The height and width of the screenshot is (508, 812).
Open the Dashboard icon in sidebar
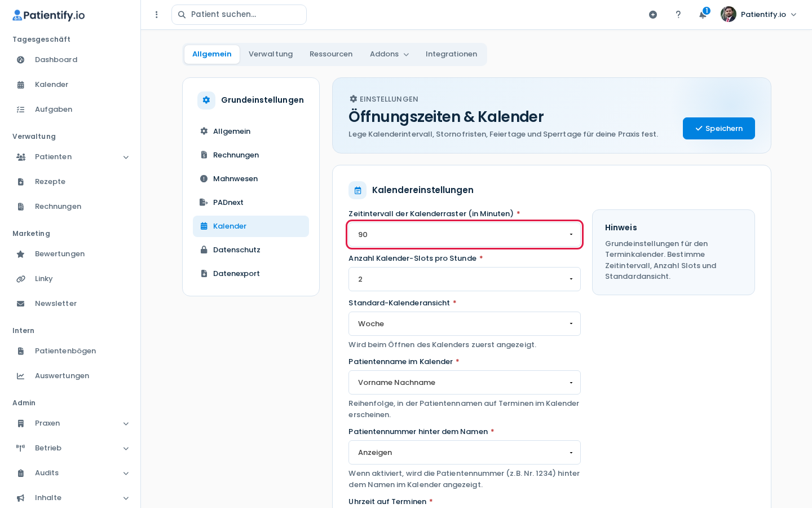coord(21,60)
